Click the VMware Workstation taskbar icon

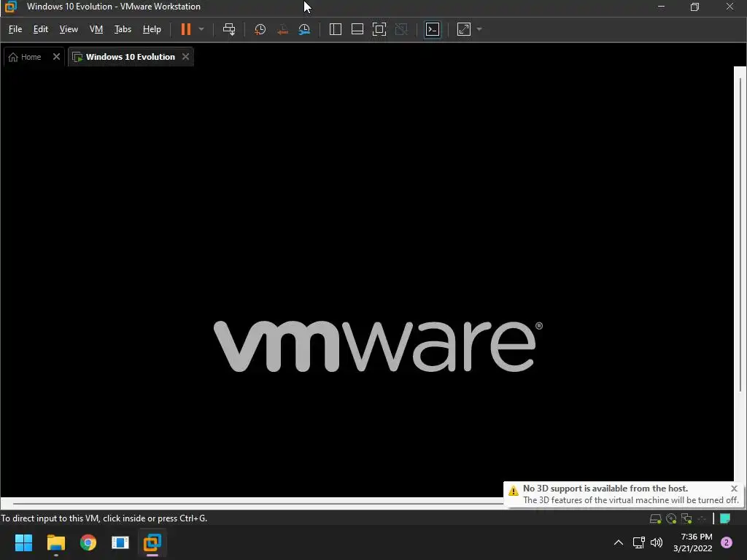(152, 542)
